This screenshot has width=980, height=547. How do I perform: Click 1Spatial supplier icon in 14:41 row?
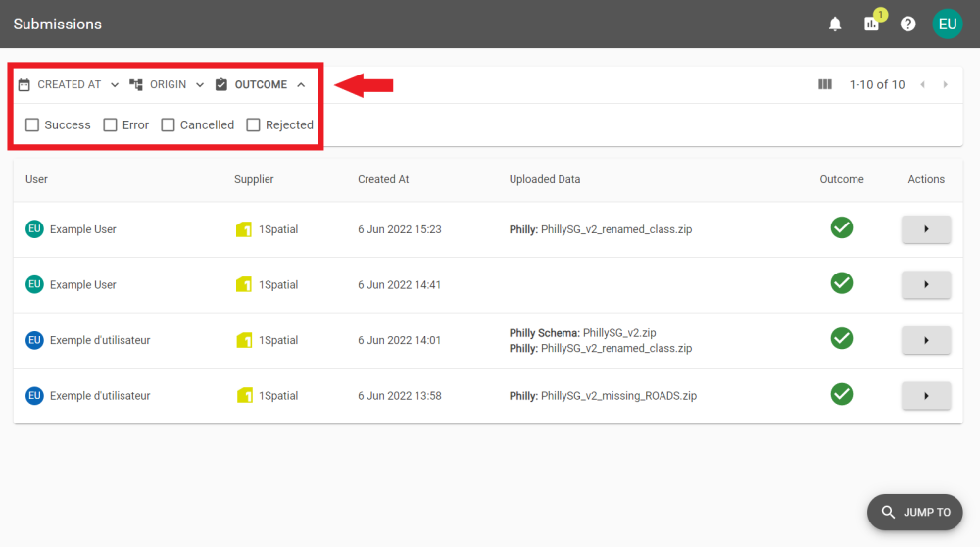(x=244, y=285)
